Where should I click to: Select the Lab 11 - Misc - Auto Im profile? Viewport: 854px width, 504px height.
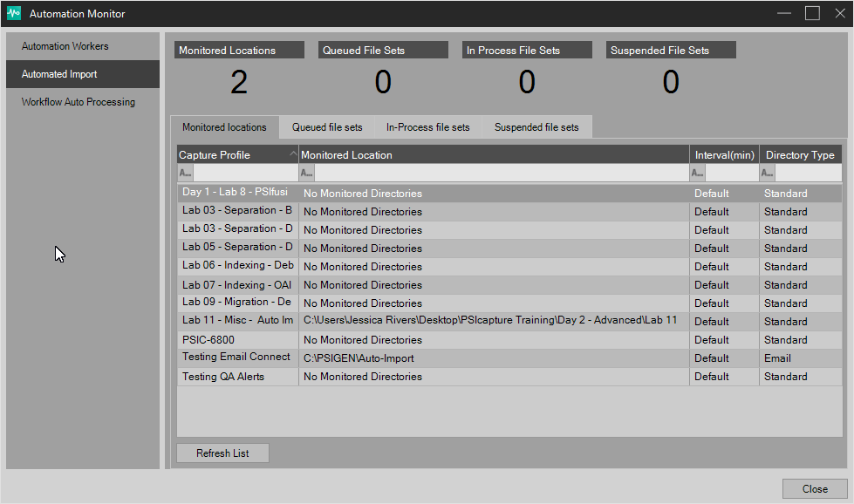click(x=237, y=320)
